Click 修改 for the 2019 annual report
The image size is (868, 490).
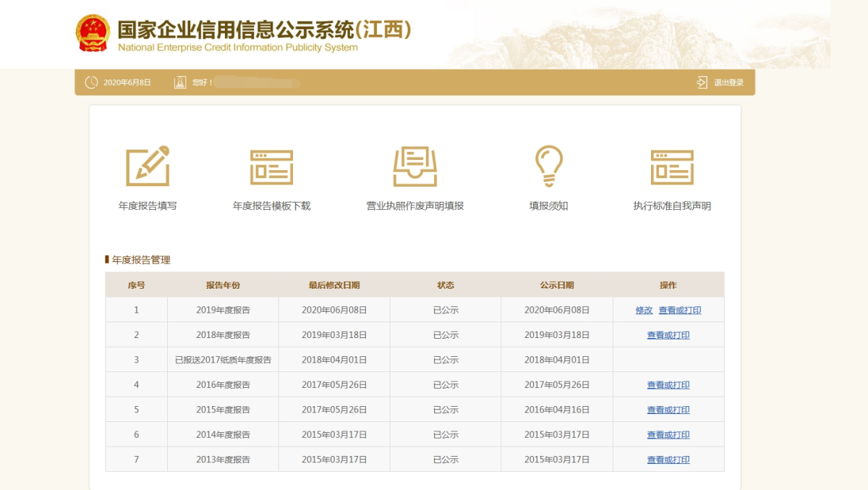click(644, 310)
